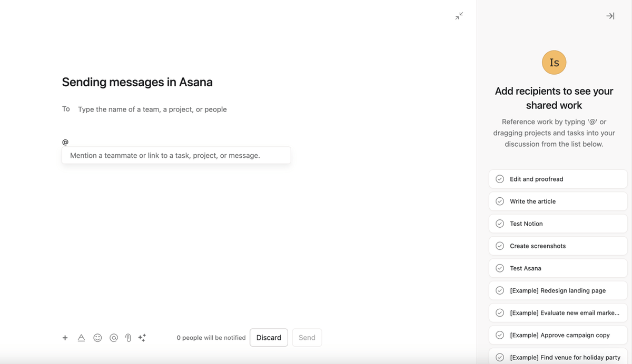This screenshot has width=632, height=364.
Task: Discard the message draft
Action: tap(269, 337)
